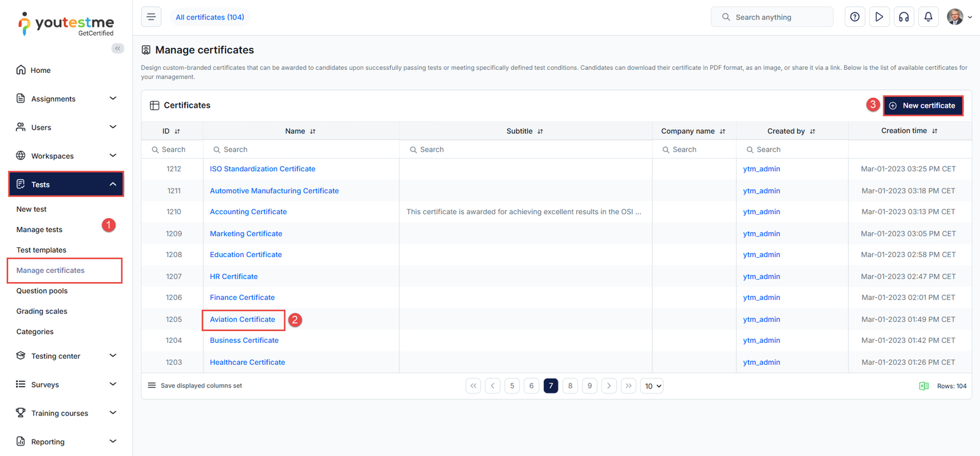Open the Aviation Certificate link

243,320
